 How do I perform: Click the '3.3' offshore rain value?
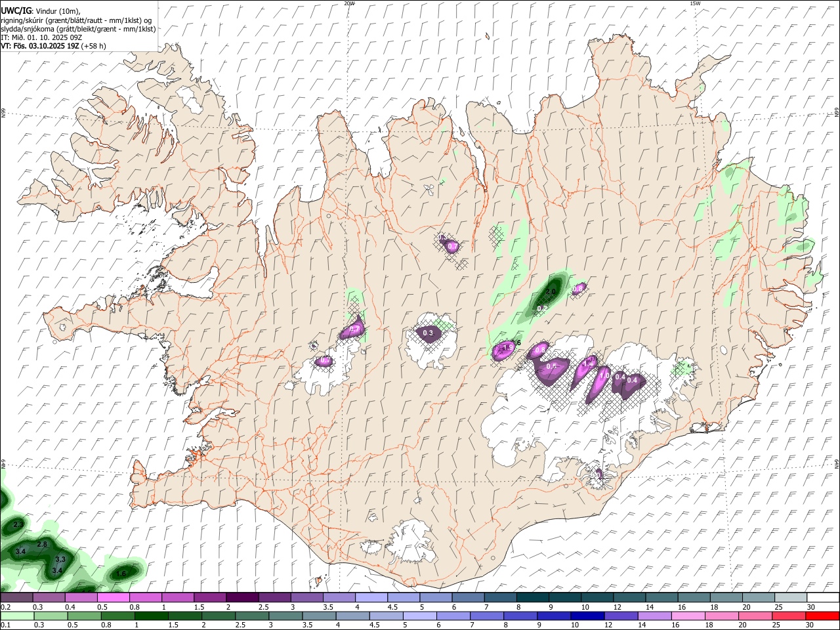pyautogui.click(x=60, y=560)
